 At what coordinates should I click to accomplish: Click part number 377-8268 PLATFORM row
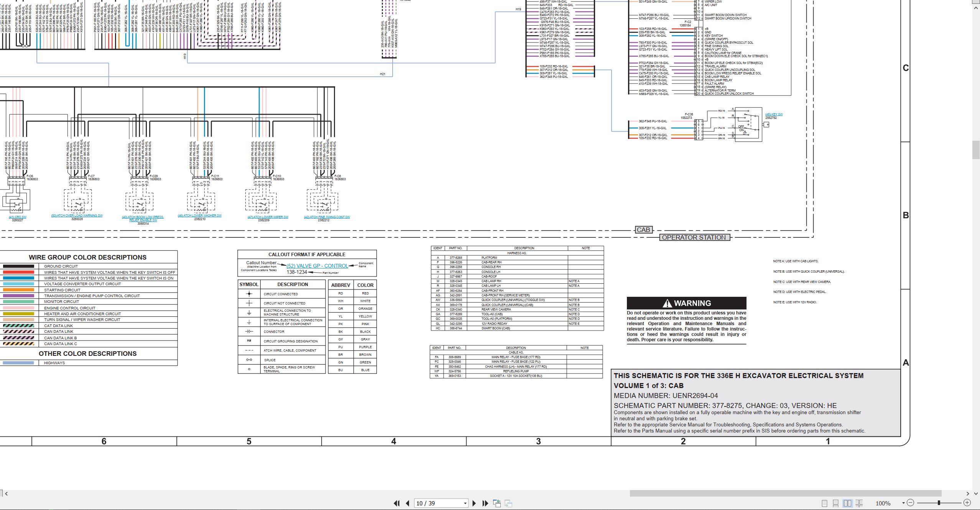coord(517,258)
